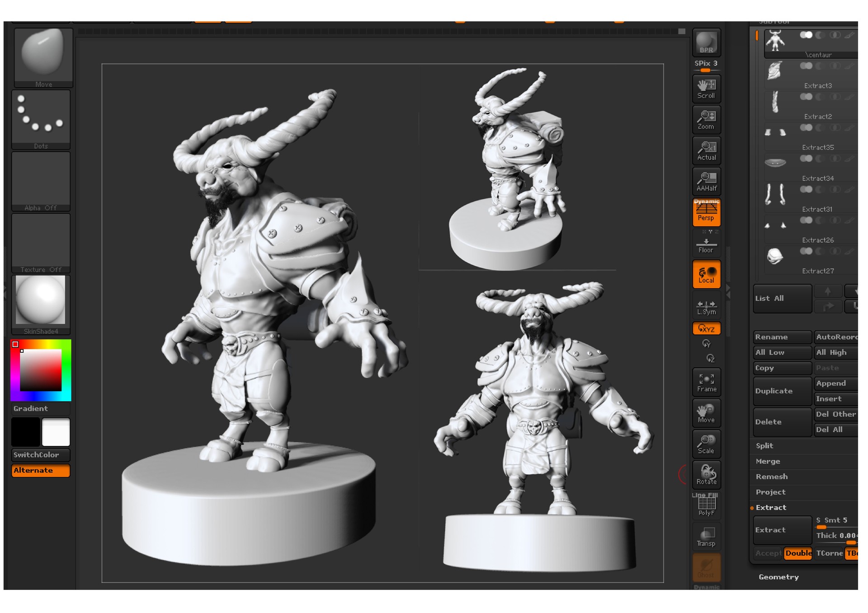Duplicate the selected subtool
This screenshot has width=868, height=613.
click(782, 391)
